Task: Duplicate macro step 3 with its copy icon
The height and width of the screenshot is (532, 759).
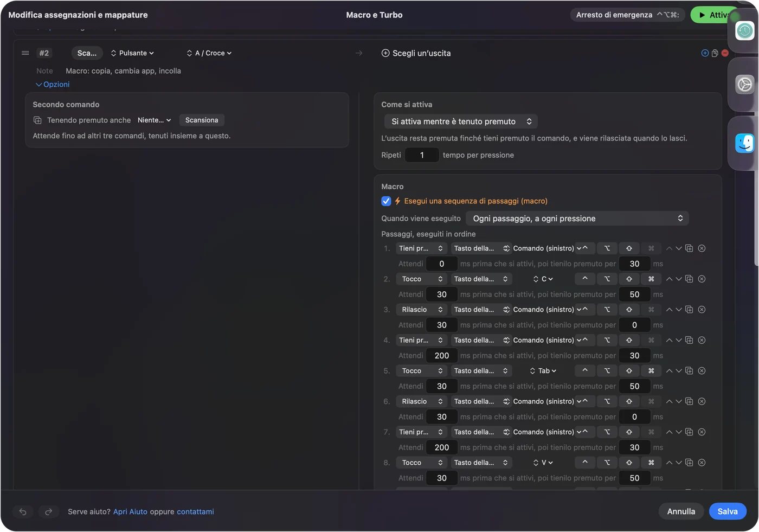Action: [x=689, y=310]
